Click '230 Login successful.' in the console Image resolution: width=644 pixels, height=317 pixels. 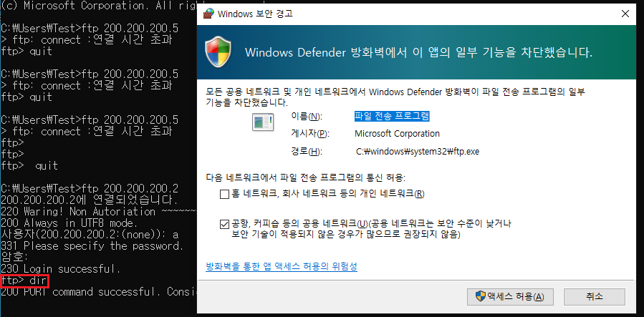click(x=61, y=270)
